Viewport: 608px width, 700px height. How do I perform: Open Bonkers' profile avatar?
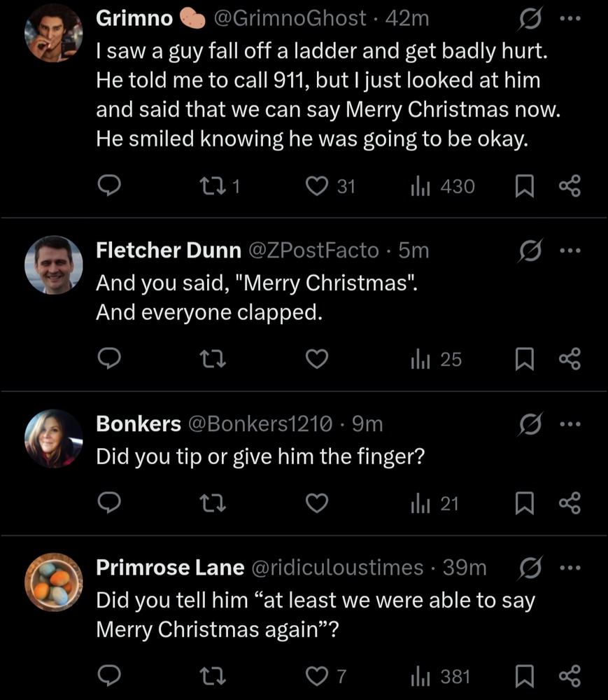point(53,438)
